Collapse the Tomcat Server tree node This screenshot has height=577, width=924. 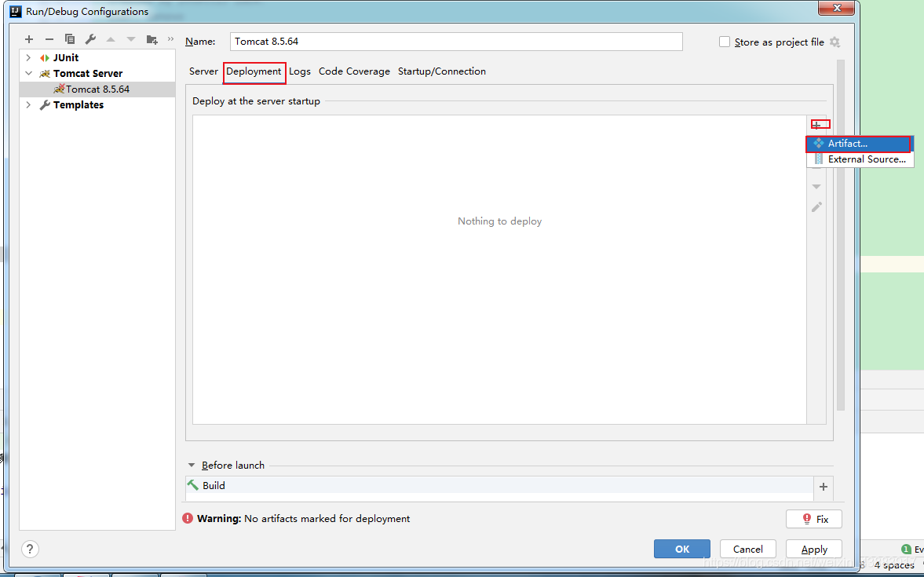pos(28,73)
